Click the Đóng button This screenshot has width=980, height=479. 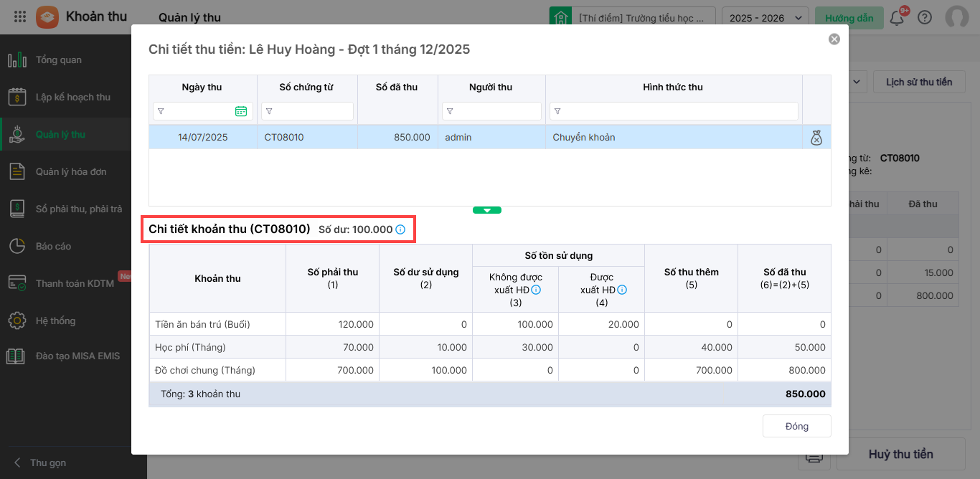[x=796, y=426]
